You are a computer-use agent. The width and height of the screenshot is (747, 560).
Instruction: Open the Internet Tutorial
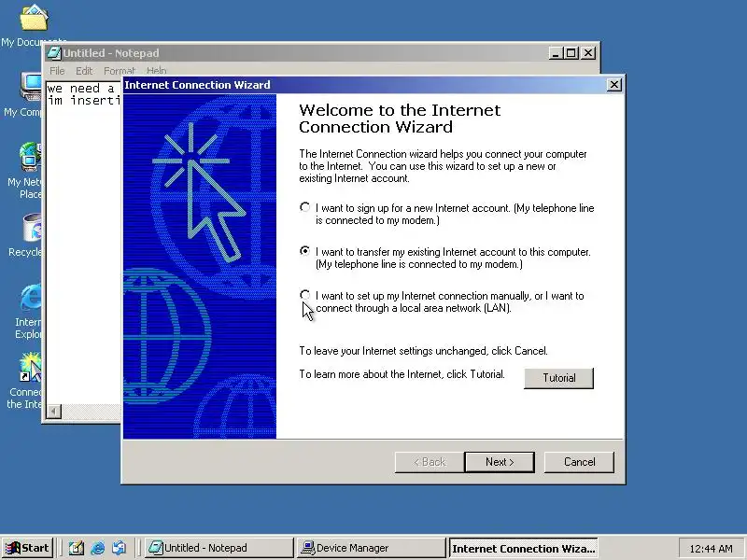(x=558, y=378)
